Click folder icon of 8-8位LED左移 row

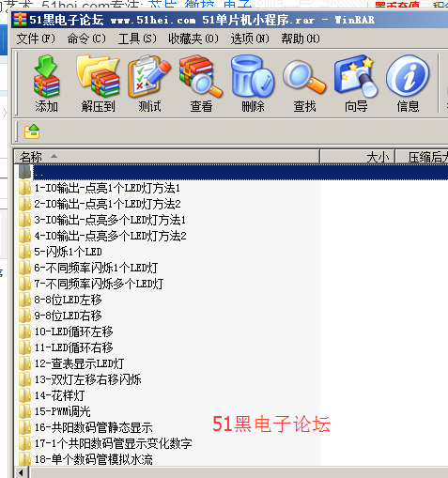coord(24,300)
